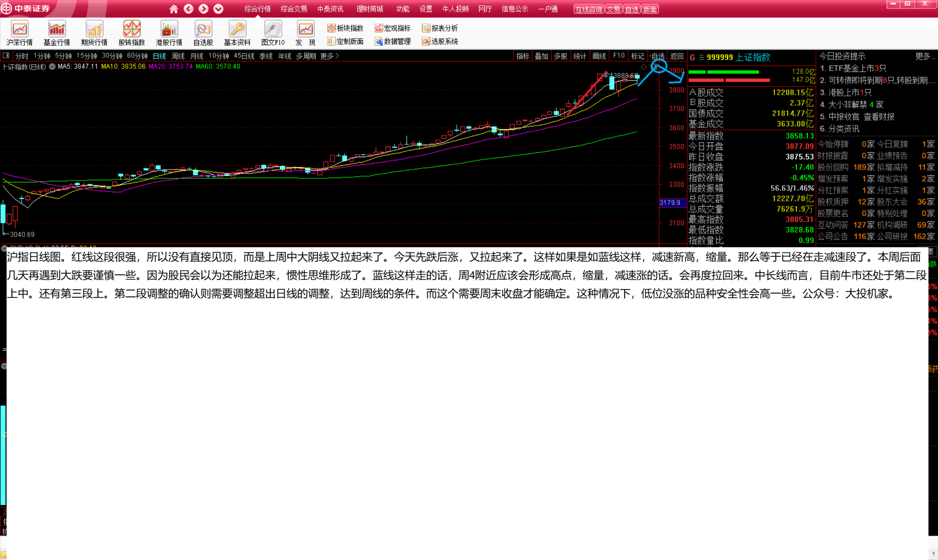Open 画线 drawing tool
This screenshot has width=938, height=560.
coord(599,56)
